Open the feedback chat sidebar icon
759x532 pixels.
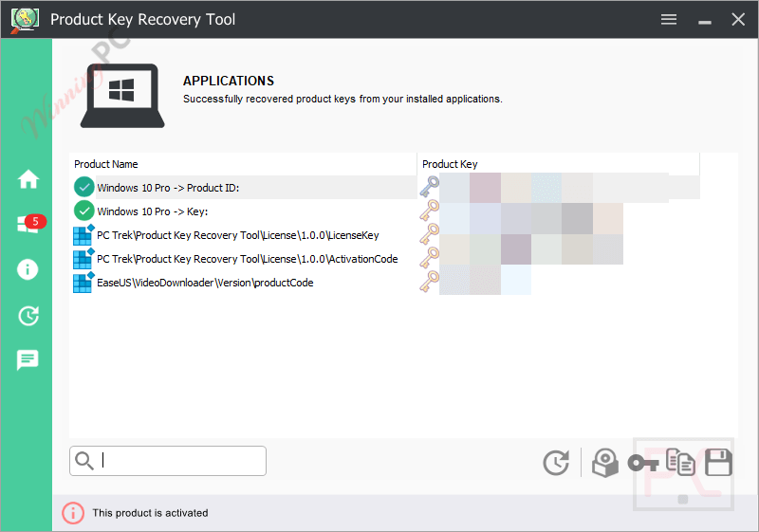click(x=28, y=359)
